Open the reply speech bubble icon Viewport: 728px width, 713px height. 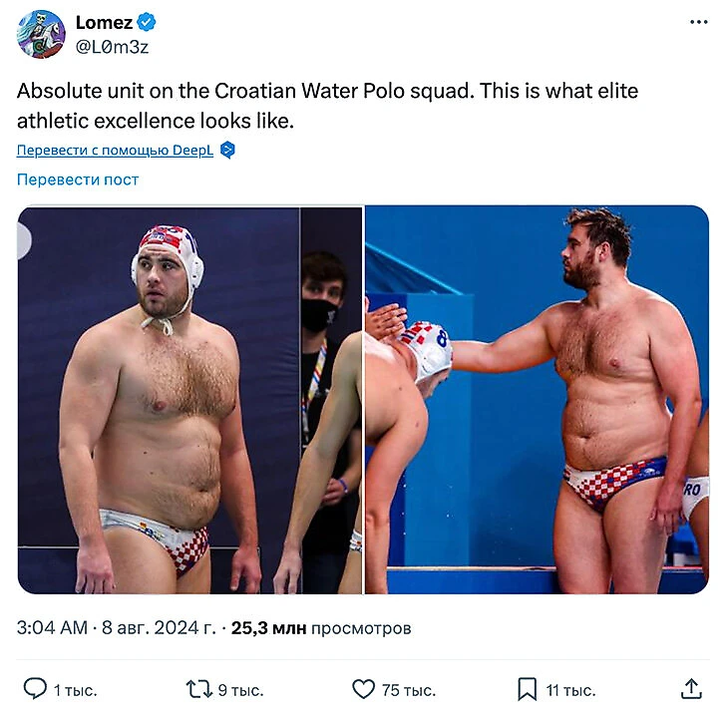pyautogui.click(x=36, y=689)
